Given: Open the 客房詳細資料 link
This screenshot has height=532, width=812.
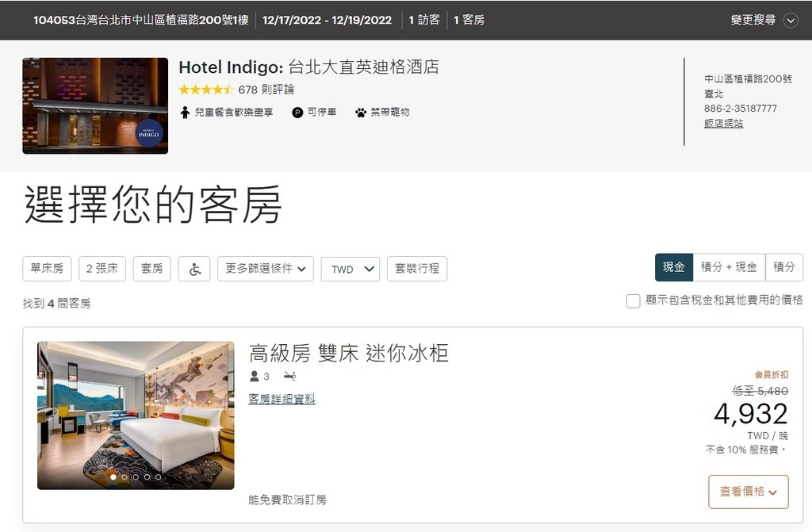Looking at the screenshot, I should click(282, 399).
